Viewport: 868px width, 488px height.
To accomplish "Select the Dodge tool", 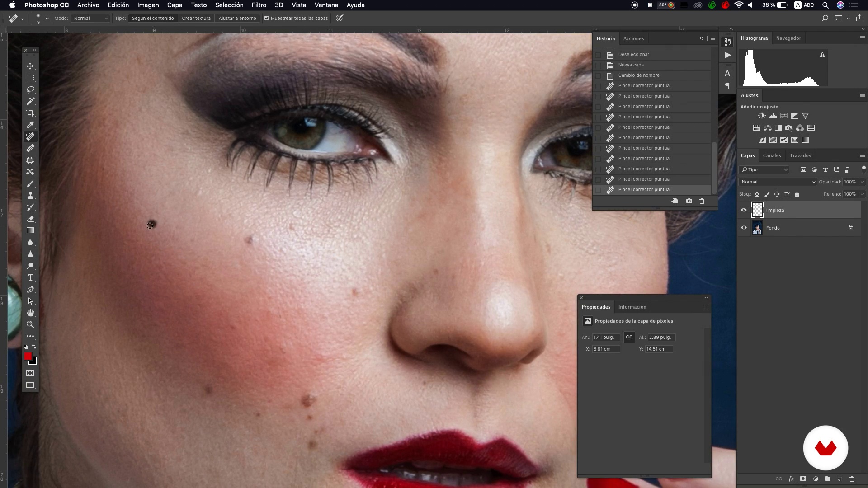I will pos(30,266).
